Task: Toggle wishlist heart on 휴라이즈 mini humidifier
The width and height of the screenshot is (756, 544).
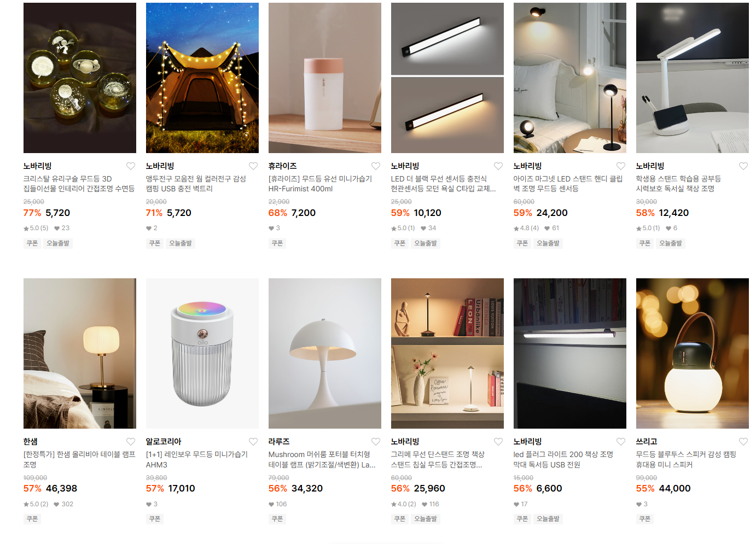Action: pyautogui.click(x=376, y=166)
